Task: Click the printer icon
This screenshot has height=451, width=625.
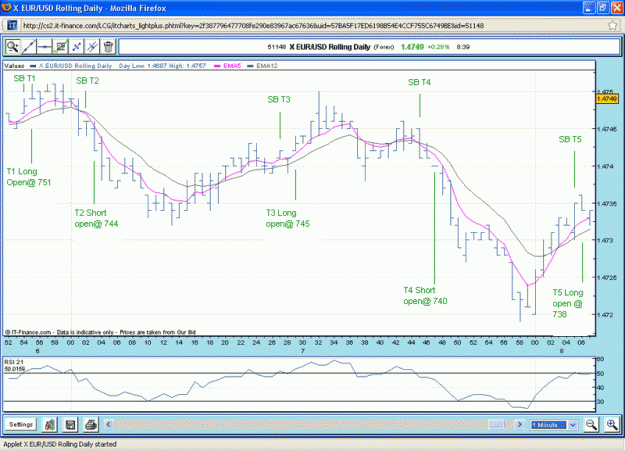Action: [x=91, y=425]
